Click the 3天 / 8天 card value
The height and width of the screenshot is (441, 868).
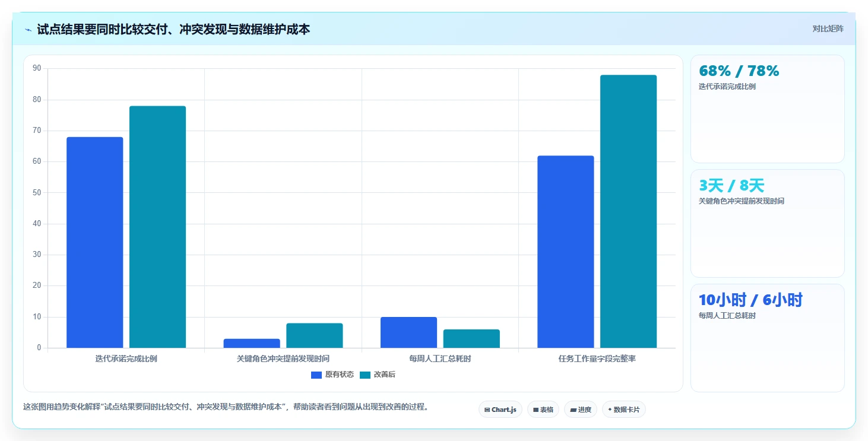point(731,185)
